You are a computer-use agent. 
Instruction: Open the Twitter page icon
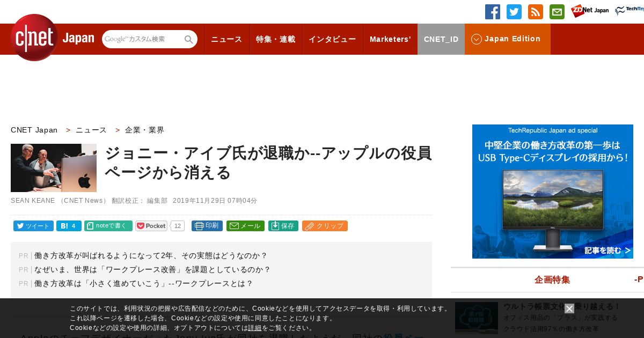point(514,12)
